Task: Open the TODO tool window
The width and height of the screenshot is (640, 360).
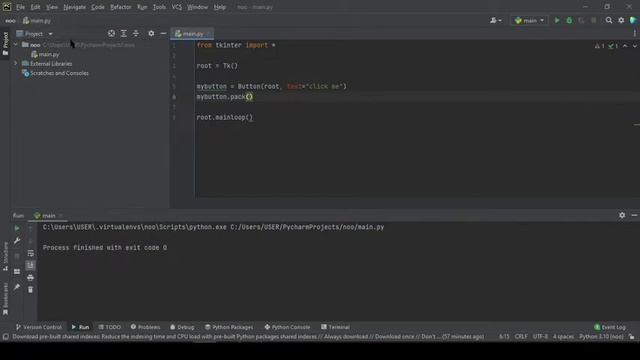Action: click(110, 327)
